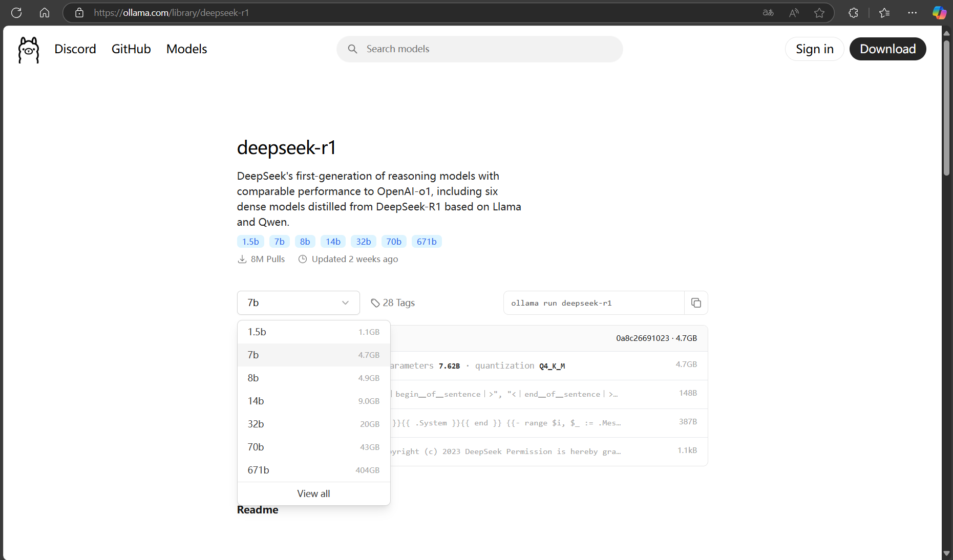This screenshot has width=953, height=560.
Task: Pick the 70b 43GB option
Action: pyautogui.click(x=314, y=447)
